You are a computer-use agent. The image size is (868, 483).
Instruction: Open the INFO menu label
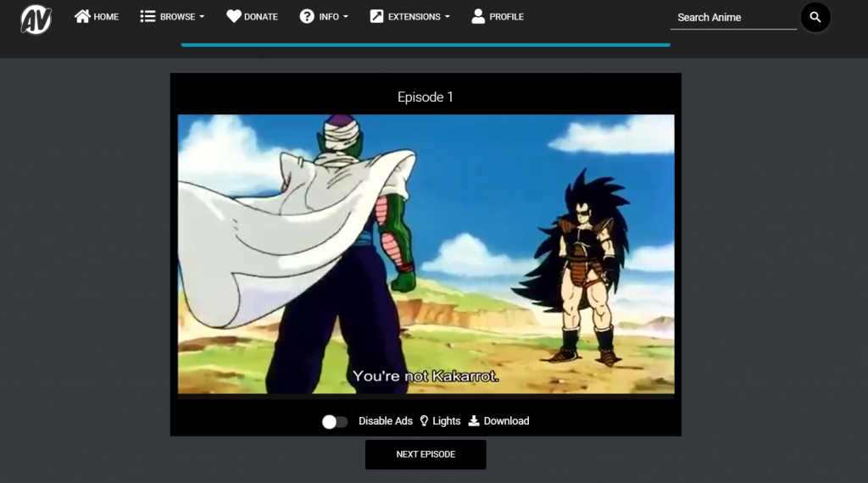click(x=329, y=17)
